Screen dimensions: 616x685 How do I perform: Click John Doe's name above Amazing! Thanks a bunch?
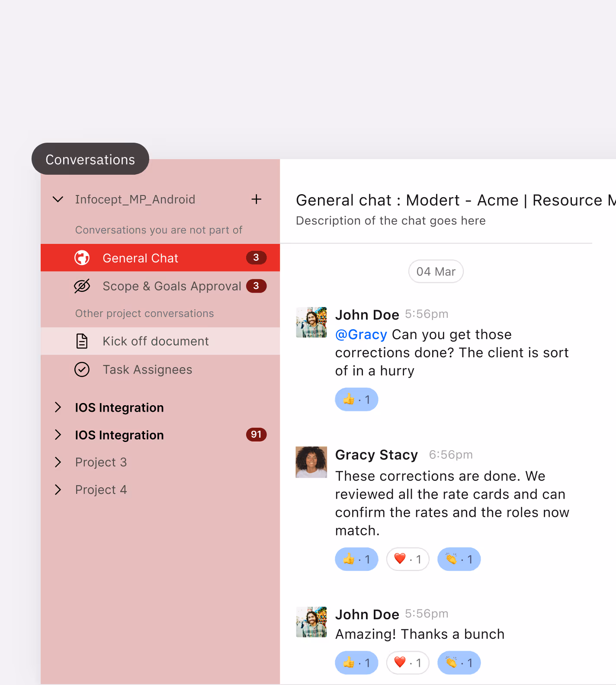click(x=367, y=615)
